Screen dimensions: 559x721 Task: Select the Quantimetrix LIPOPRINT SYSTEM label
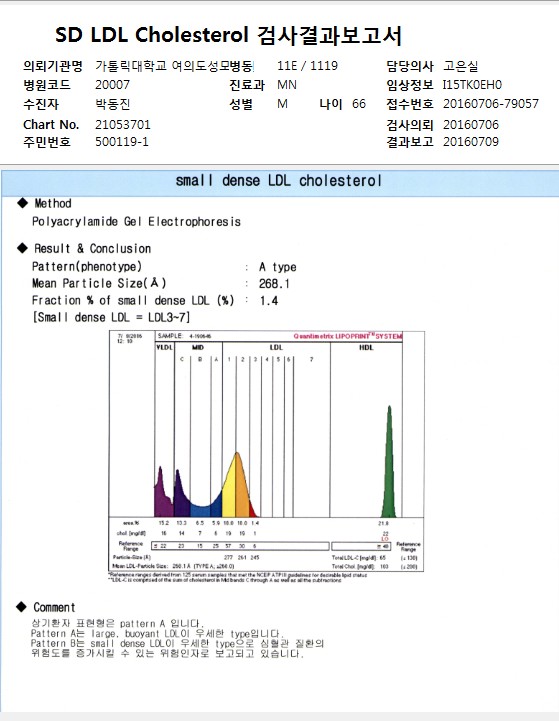pyautogui.click(x=348, y=336)
